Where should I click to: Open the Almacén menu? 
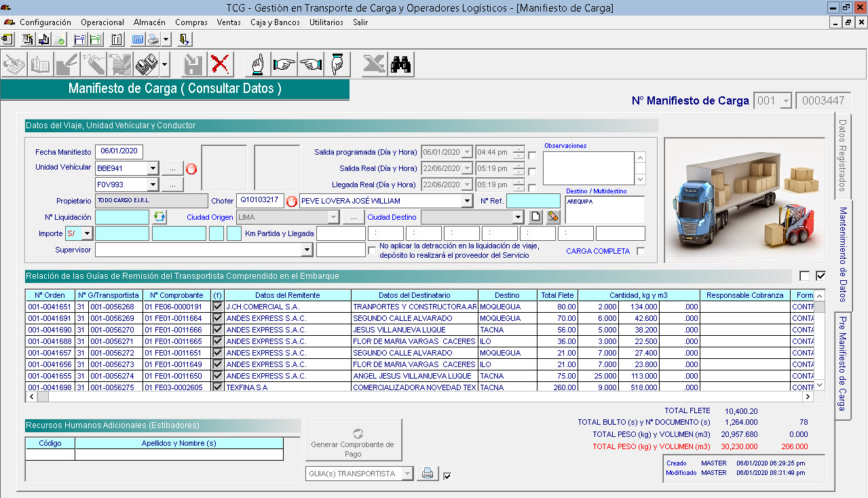tap(149, 22)
